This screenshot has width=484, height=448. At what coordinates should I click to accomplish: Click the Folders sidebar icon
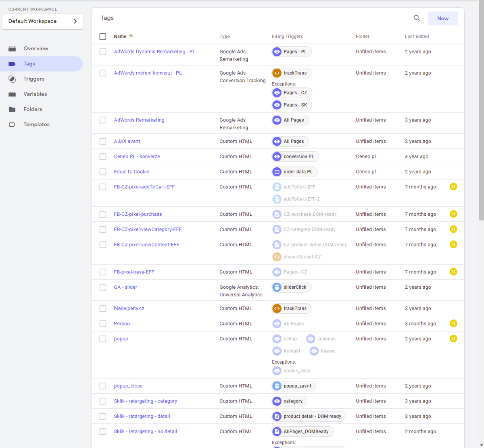click(12, 109)
